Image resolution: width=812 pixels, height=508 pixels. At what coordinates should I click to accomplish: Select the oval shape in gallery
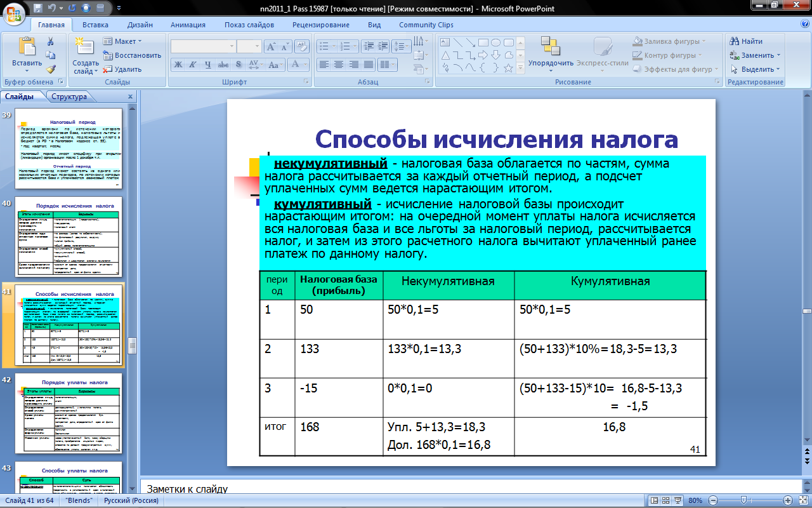pyautogui.click(x=495, y=43)
